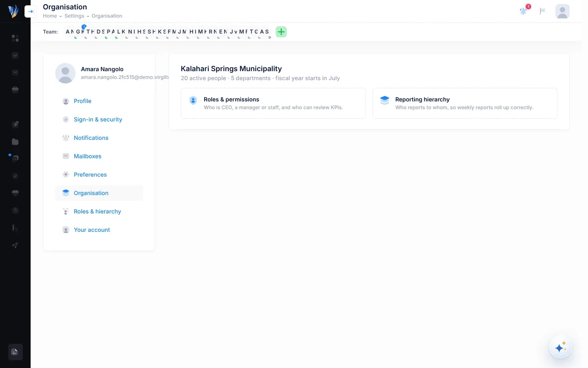Click the app logo
Screen dimensions: 588x368
click(x=13, y=11)
